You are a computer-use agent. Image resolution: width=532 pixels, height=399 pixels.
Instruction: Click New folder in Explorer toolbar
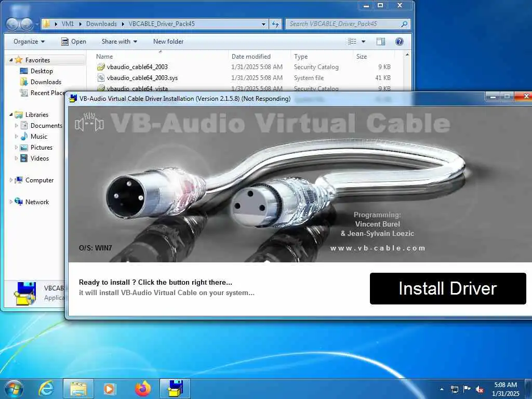[x=168, y=42]
